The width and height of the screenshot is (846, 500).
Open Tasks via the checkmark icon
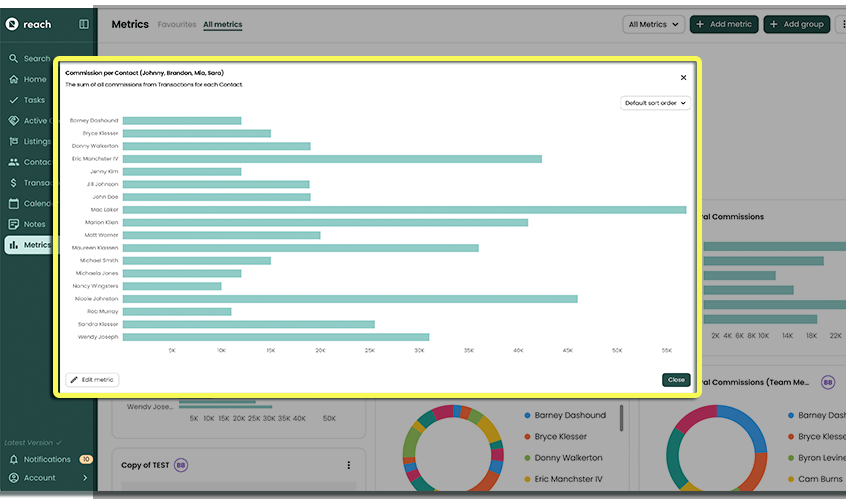14,100
